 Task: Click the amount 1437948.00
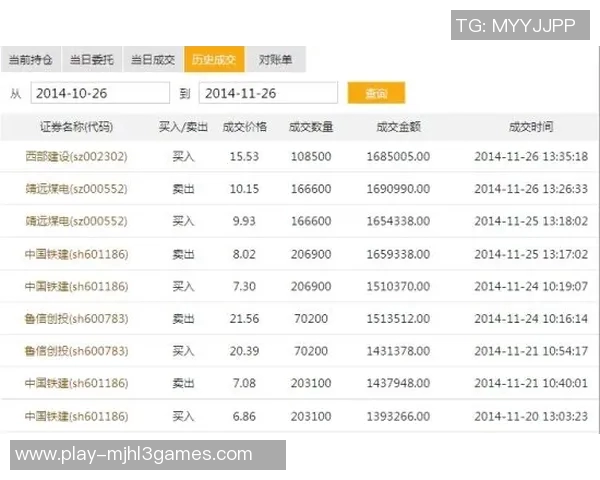coord(398,383)
